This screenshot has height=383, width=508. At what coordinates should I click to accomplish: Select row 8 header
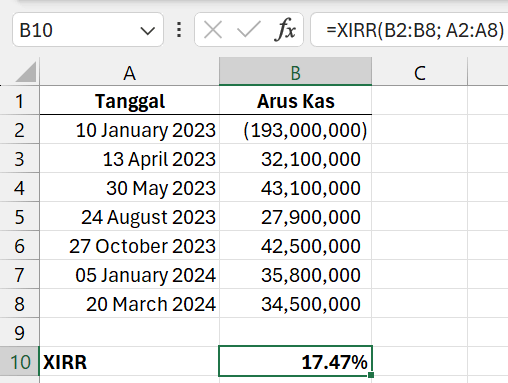[20, 303]
